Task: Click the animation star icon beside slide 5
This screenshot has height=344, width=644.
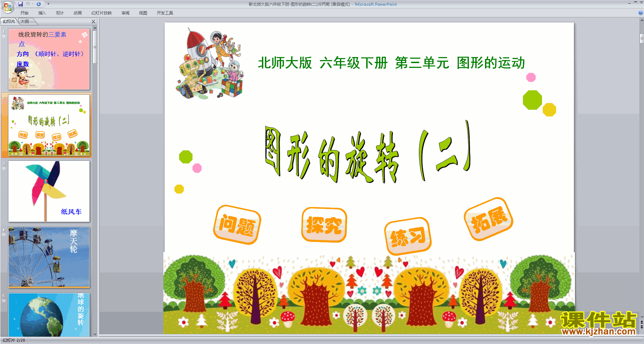Action: [4, 300]
